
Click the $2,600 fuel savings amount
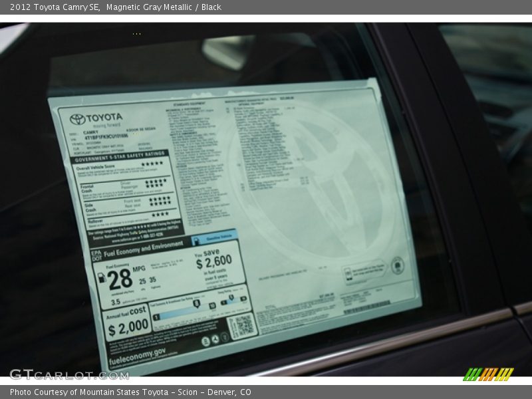(x=214, y=261)
